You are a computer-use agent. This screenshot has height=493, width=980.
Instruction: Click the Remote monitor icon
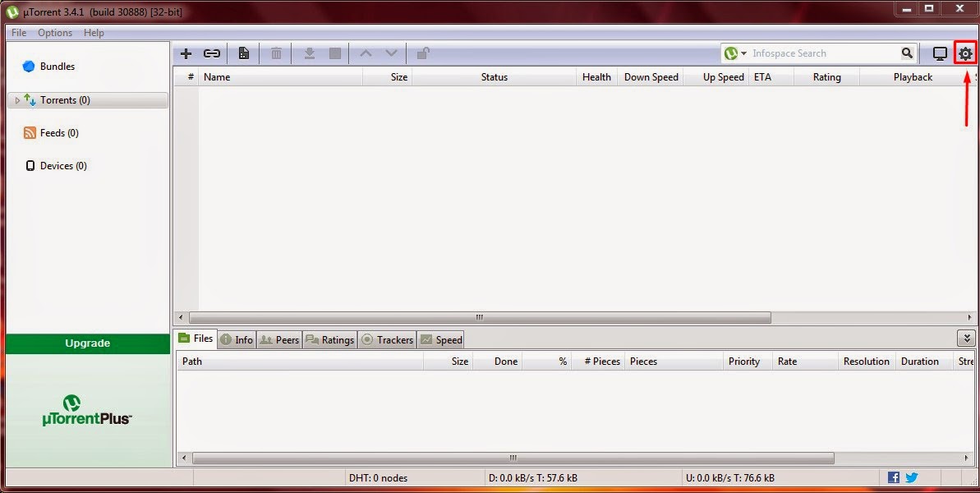coord(940,53)
